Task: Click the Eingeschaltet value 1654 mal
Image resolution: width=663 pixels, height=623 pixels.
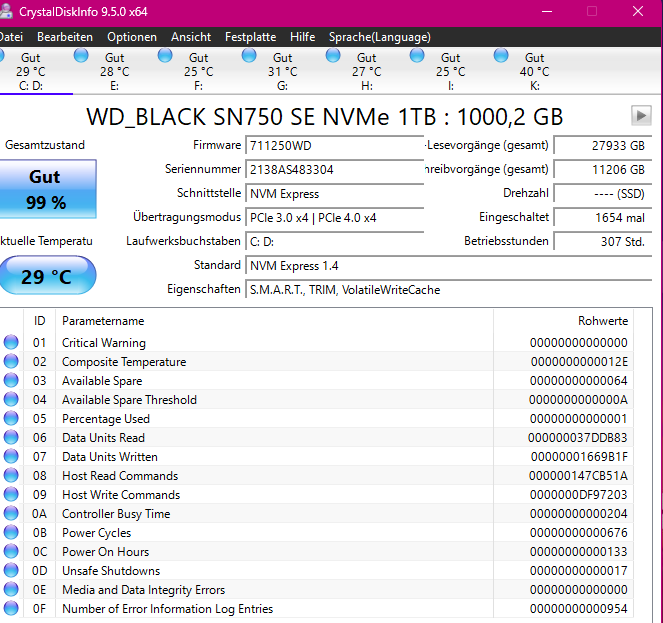Action: coord(603,218)
